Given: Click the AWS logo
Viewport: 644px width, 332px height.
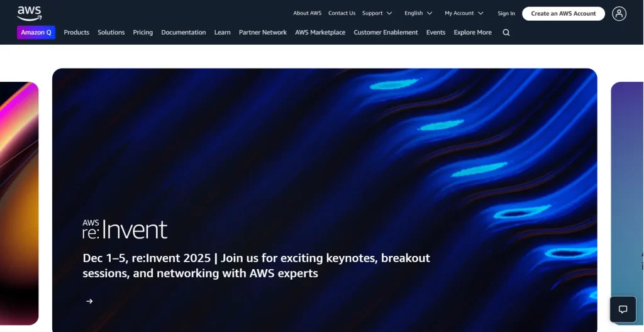Looking at the screenshot, I should (29, 13).
